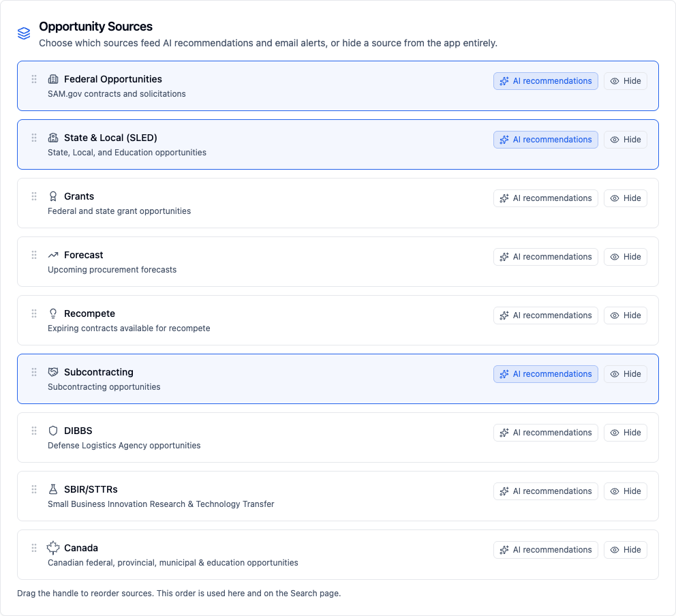676x616 pixels.
Task: Disable AI recommendations for Subcontracting
Action: click(x=545, y=374)
